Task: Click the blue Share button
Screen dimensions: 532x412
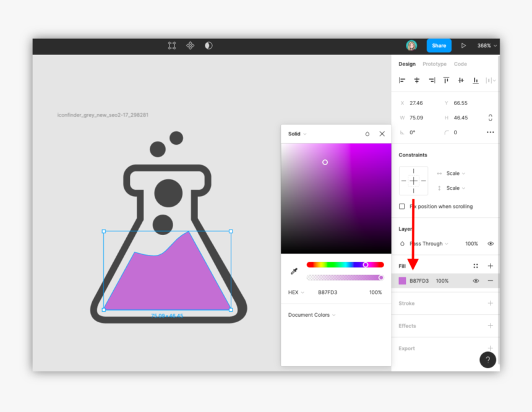Action: point(439,46)
